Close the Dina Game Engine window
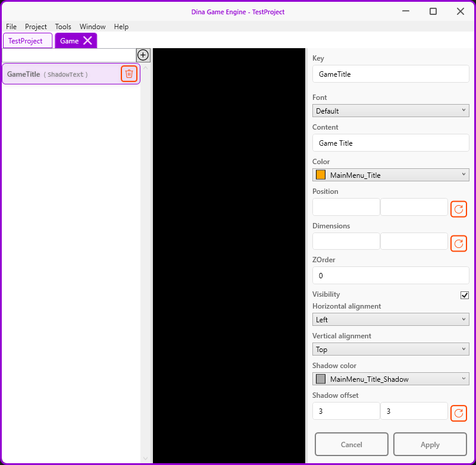This screenshot has width=476, height=465. click(461, 11)
